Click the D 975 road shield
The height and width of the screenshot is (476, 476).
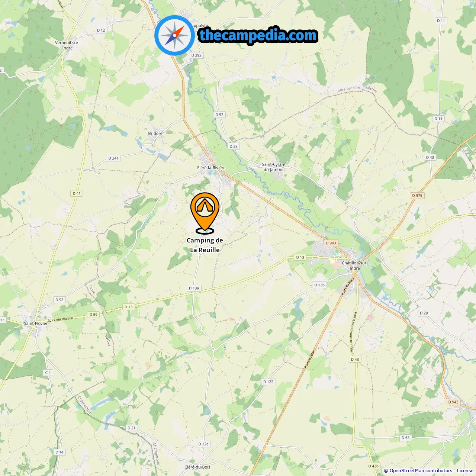click(x=417, y=196)
